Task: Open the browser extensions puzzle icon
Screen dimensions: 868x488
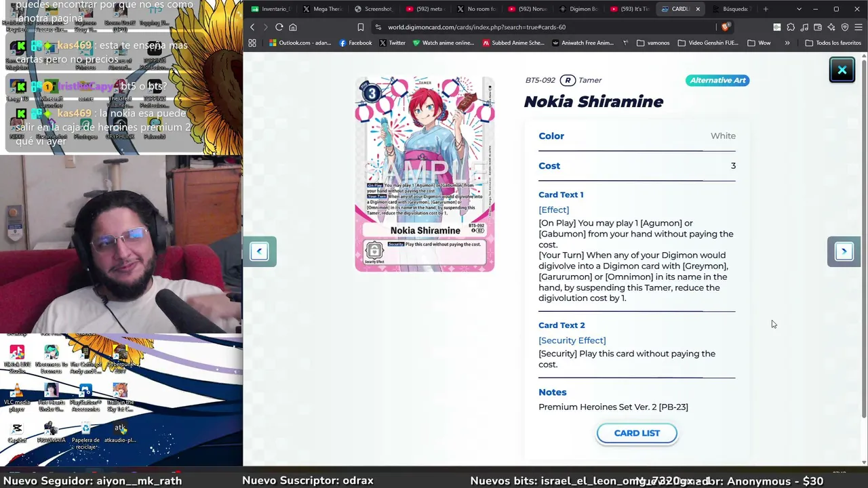Action: pos(791,27)
